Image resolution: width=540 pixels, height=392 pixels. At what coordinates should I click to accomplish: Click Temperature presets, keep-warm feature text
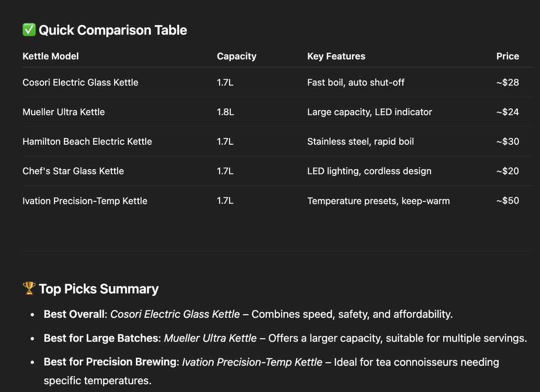378,200
